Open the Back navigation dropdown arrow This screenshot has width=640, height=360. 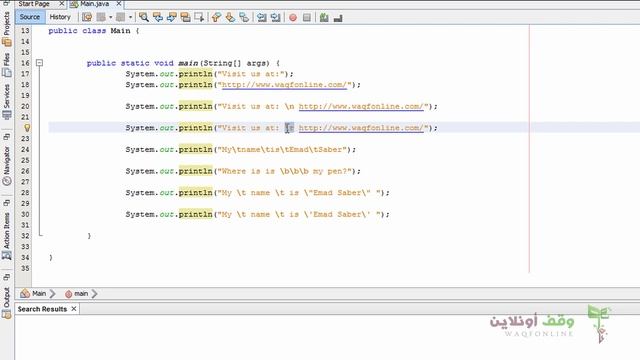(x=110, y=17)
